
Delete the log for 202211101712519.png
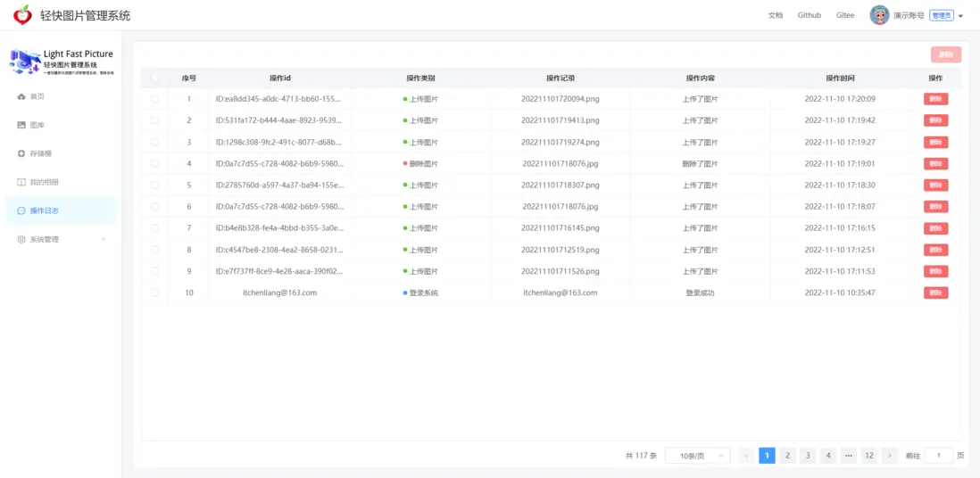935,250
